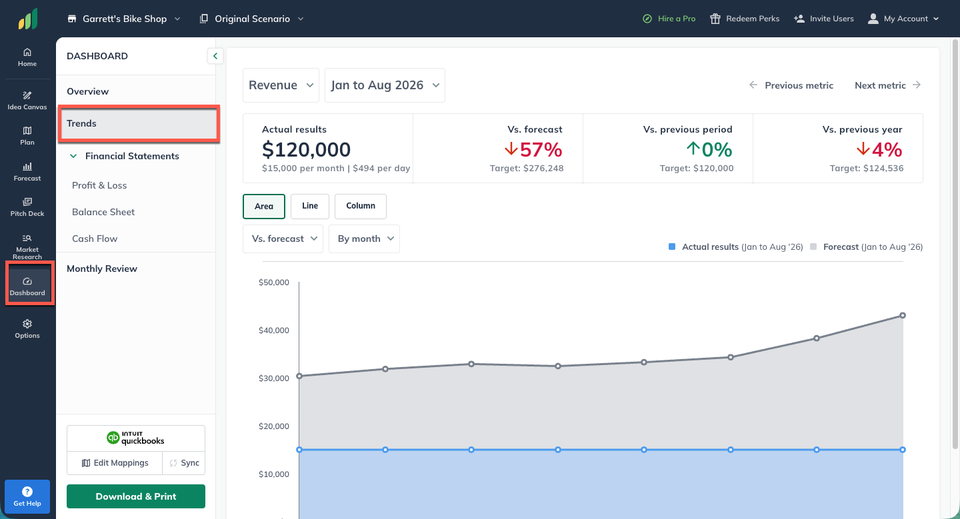Click the Edit Mappings map icon
960x519 pixels.
[x=86, y=463]
